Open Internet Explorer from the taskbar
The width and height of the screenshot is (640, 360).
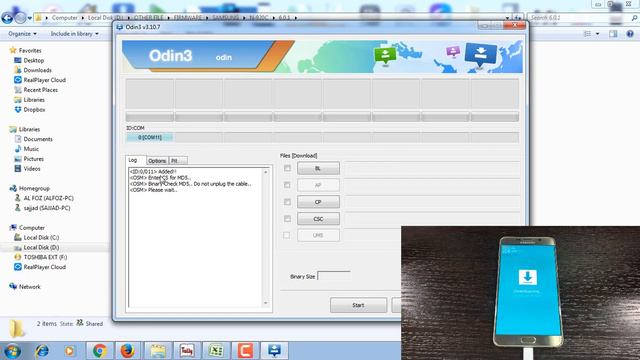click(x=42, y=351)
